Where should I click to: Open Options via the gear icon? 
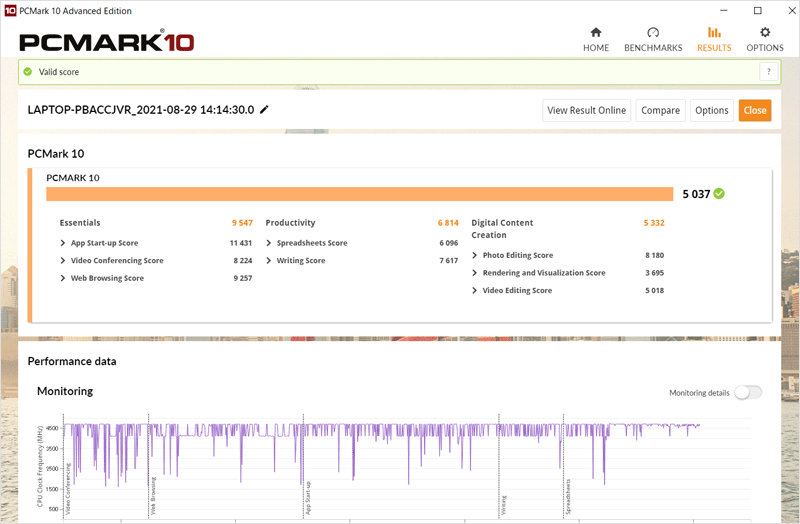tap(765, 33)
